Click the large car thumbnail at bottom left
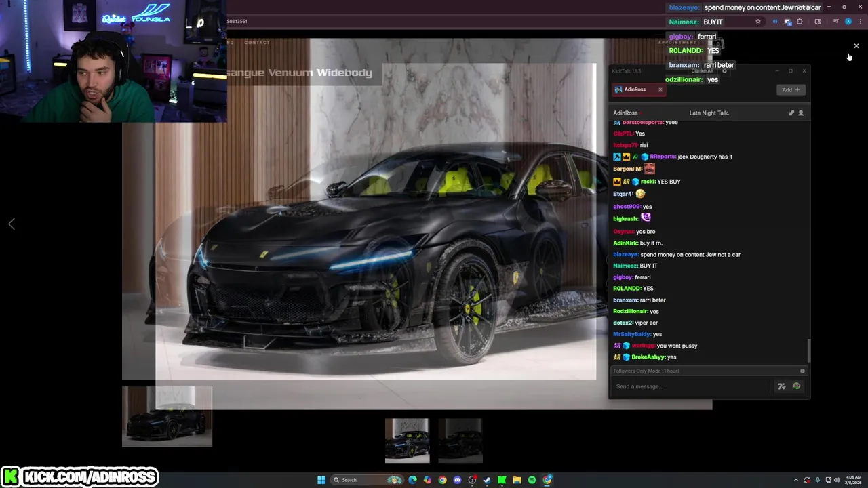This screenshot has width=868, height=488. pos(167,417)
